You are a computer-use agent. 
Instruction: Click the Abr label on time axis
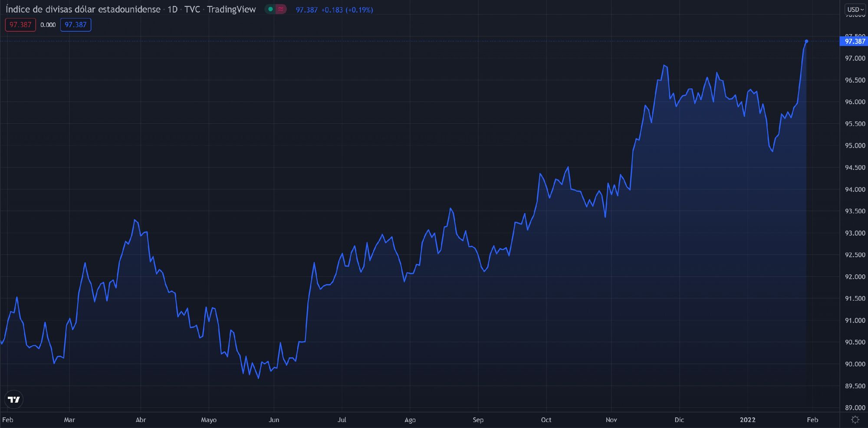(141, 420)
